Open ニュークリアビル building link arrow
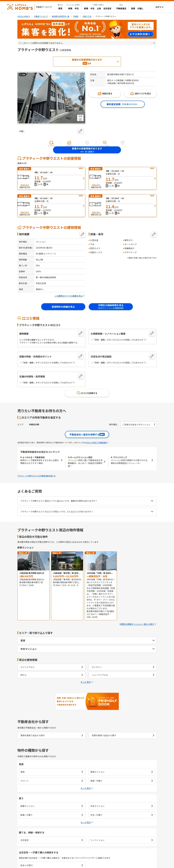The height and width of the screenshot is (868, 174). [153, 675]
